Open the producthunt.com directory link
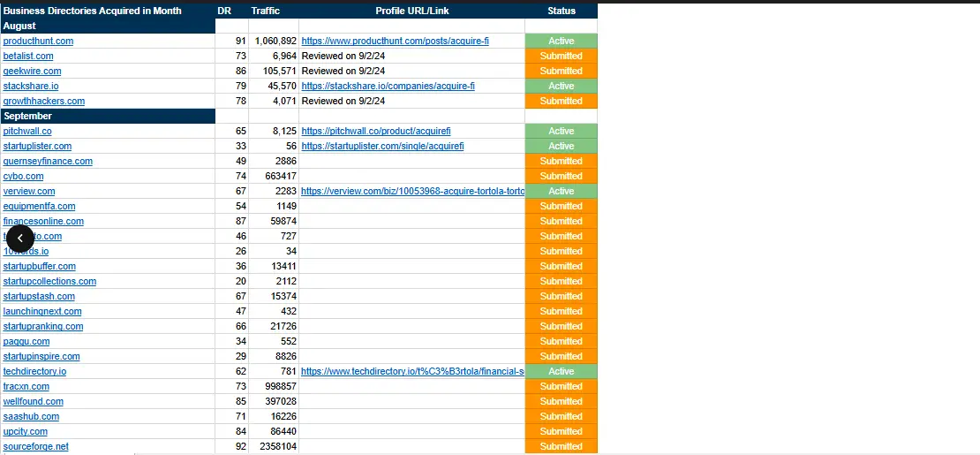This screenshot has width=980, height=455. pos(38,41)
